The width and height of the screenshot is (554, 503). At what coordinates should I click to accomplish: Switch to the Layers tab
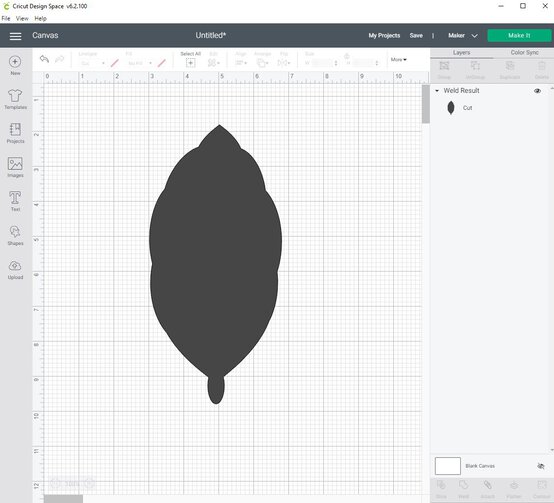coord(461,53)
